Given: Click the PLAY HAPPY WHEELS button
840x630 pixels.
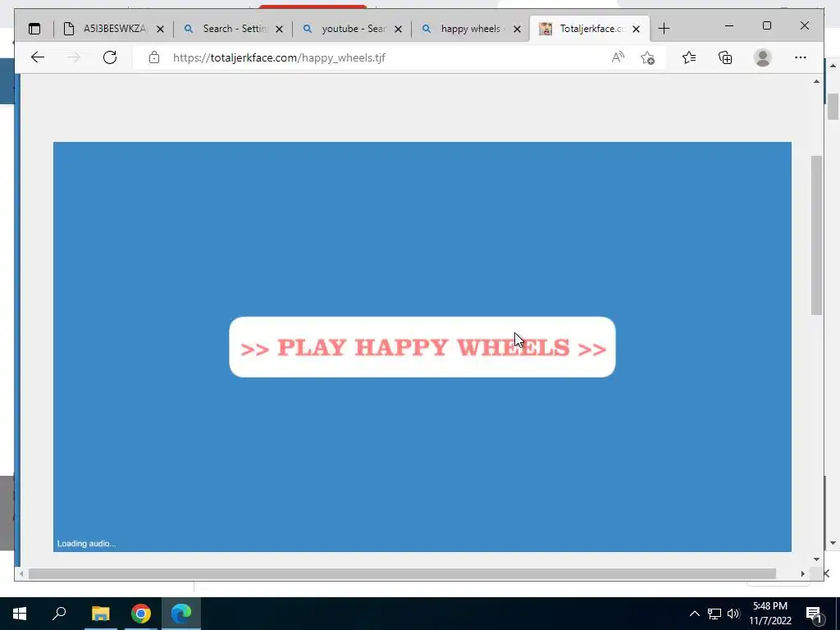Looking at the screenshot, I should click(x=422, y=347).
